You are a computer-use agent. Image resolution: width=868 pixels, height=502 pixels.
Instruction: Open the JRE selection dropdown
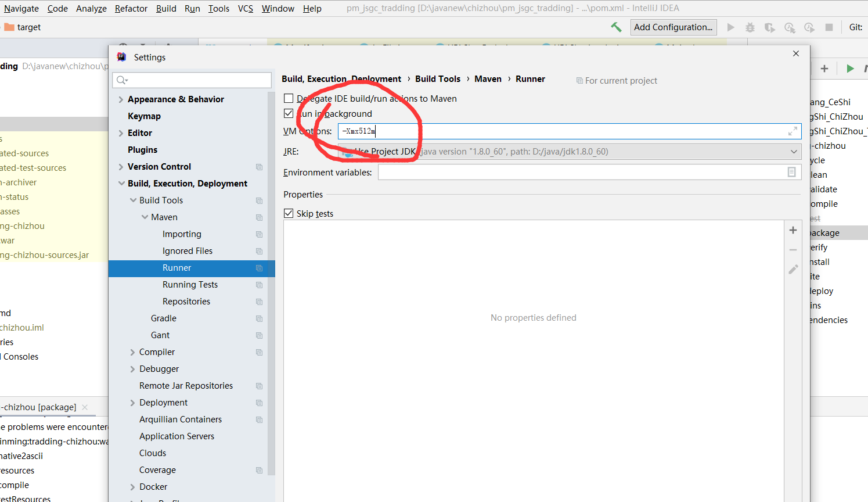(795, 151)
